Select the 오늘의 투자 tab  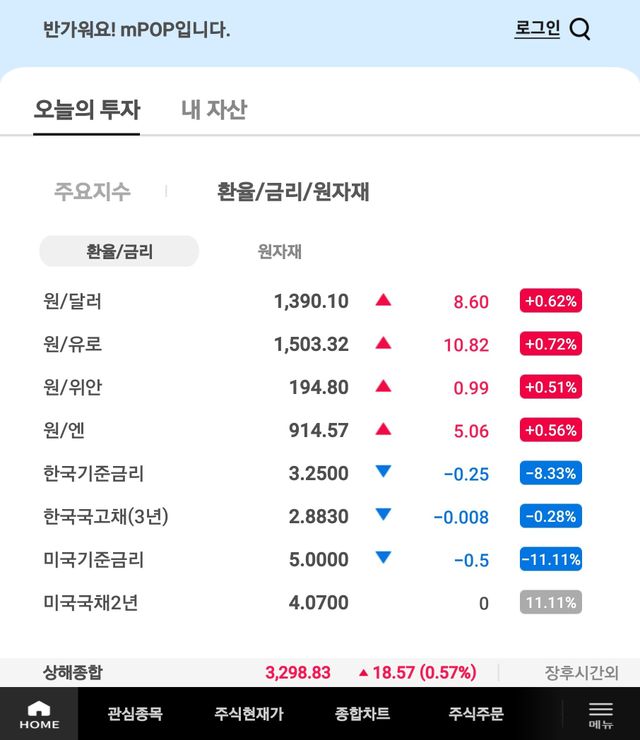(86, 109)
